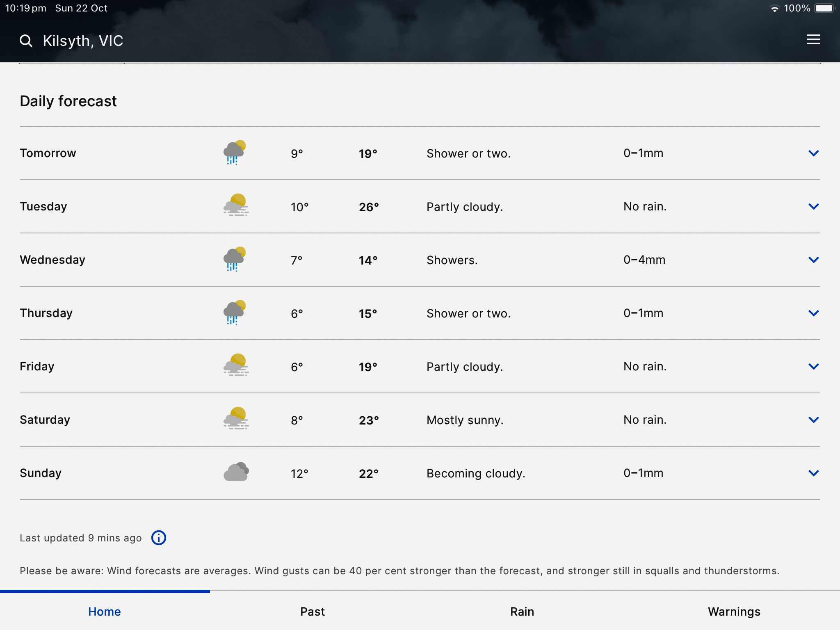Expand Sunday's forecast chevron
The width and height of the screenshot is (840, 630).
pos(813,473)
